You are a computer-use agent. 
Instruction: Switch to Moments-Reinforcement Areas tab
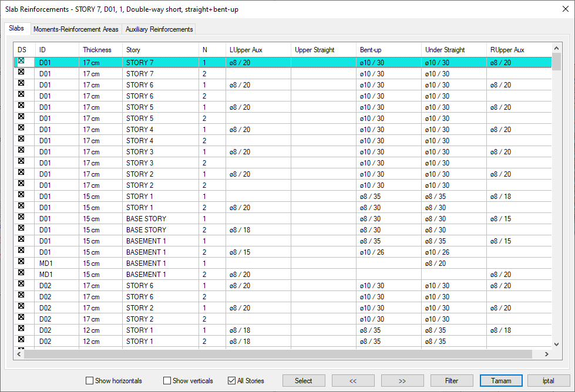tap(76, 29)
